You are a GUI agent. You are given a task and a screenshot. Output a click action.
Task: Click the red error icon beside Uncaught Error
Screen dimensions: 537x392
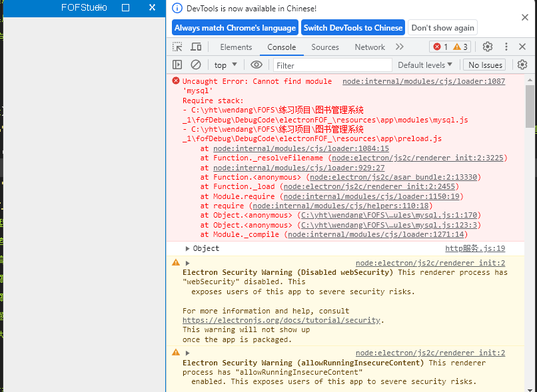pos(176,81)
